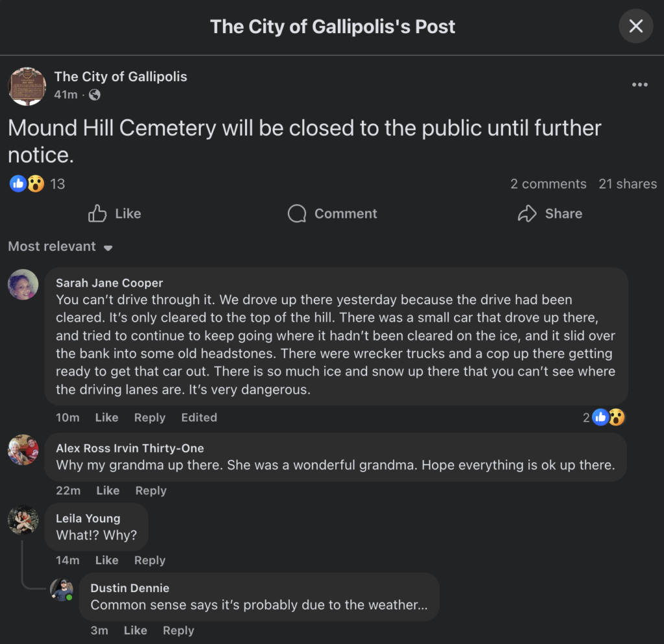Reply to Sarah Jane Cooper's comment
This screenshot has width=664, height=644.
(150, 418)
